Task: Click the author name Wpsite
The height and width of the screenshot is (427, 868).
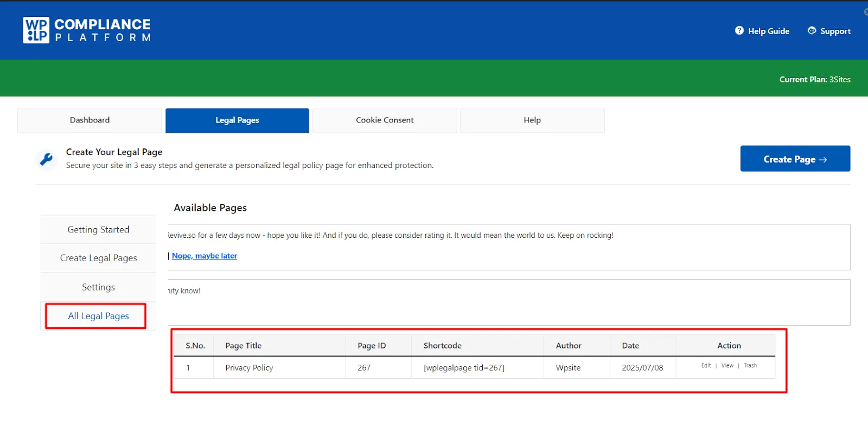Action: point(568,368)
